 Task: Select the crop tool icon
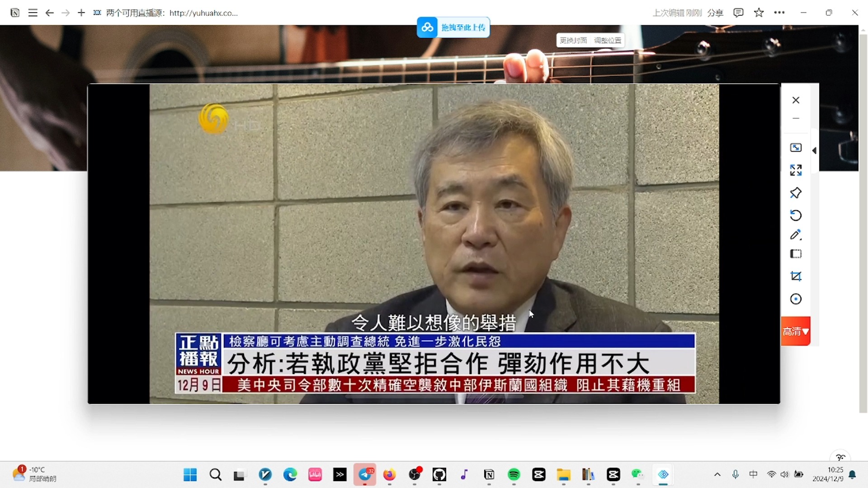click(x=796, y=276)
